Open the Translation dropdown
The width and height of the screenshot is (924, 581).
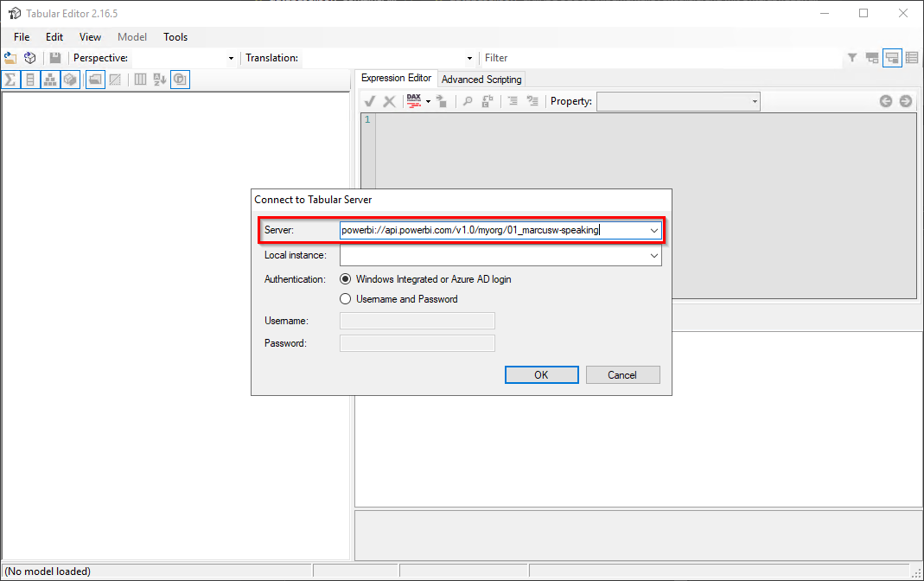(x=469, y=58)
